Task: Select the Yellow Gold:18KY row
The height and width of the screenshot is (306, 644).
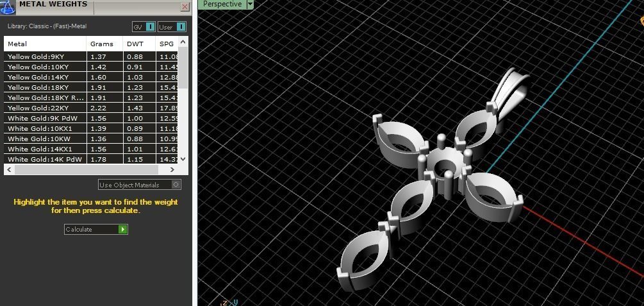Action: click(x=91, y=87)
